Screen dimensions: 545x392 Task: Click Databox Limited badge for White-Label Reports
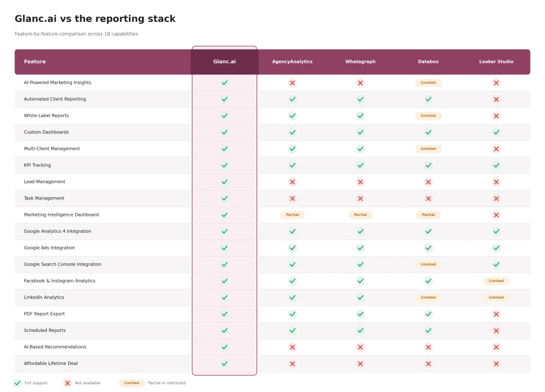point(428,115)
